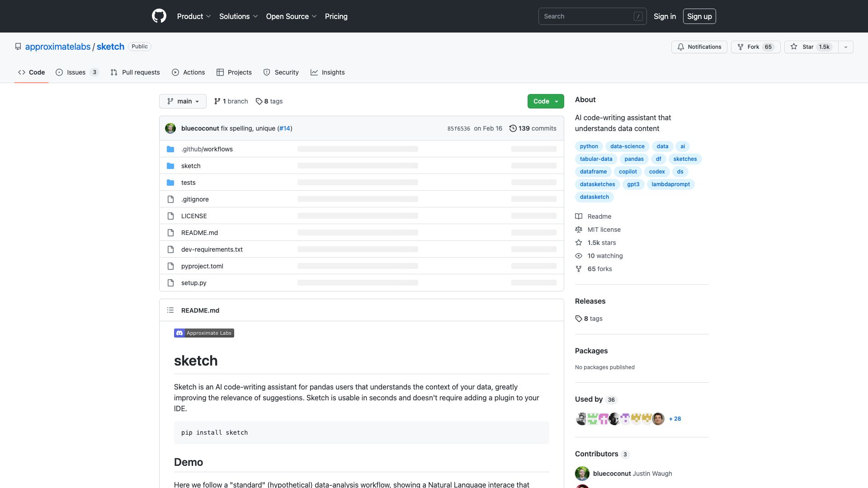Viewport: 868px width, 488px height.
Task: Click the bluecoconut avatar in commit row
Action: coord(170,128)
